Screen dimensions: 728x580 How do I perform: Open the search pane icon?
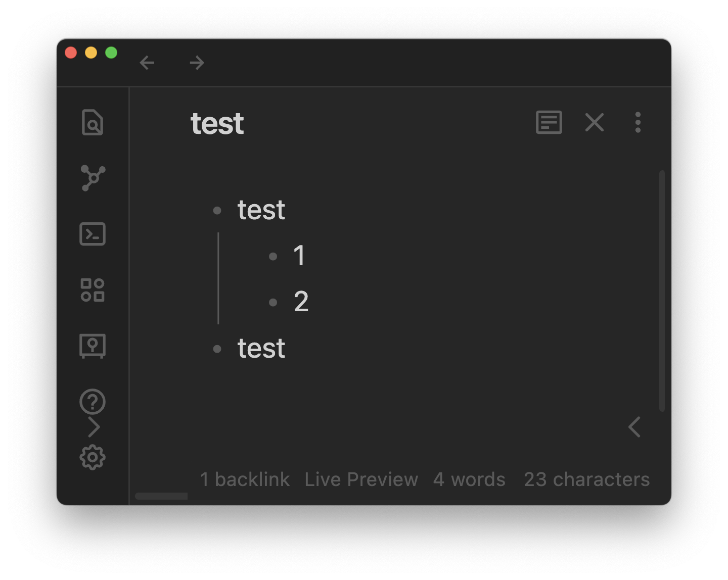93,122
